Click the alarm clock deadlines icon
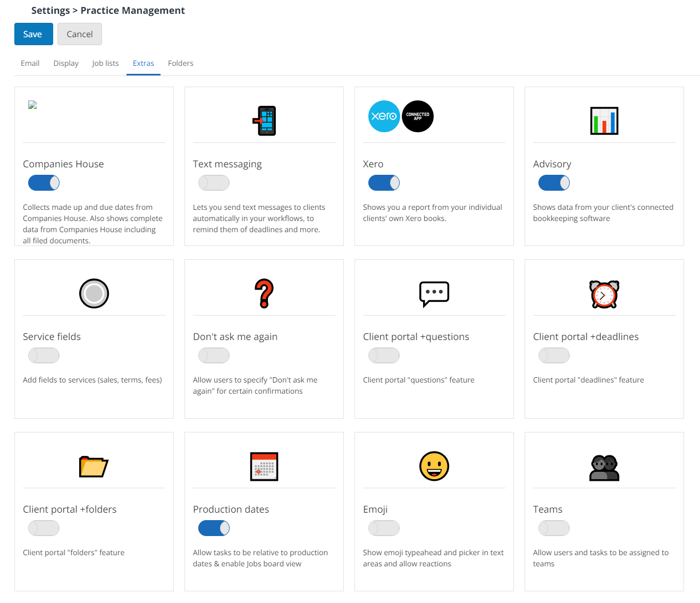The height and width of the screenshot is (603, 700). pos(604,294)
